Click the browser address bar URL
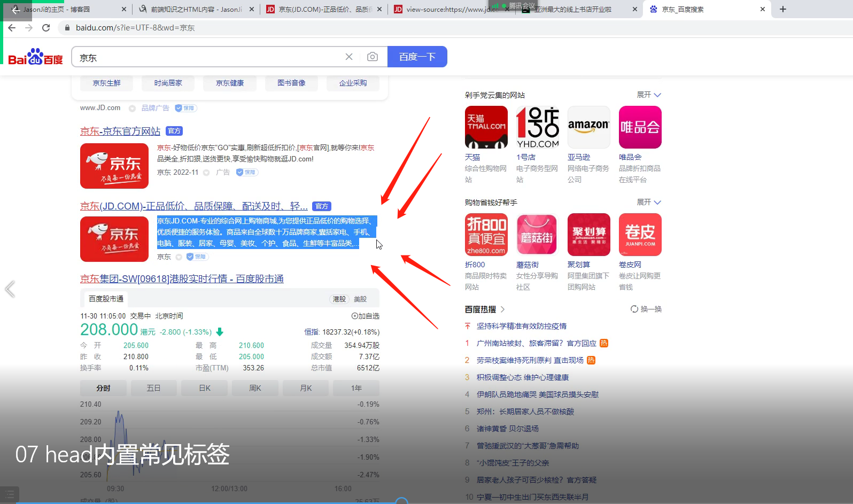The image size is (853, 504). pyautogui.click(x=135, y=28)
